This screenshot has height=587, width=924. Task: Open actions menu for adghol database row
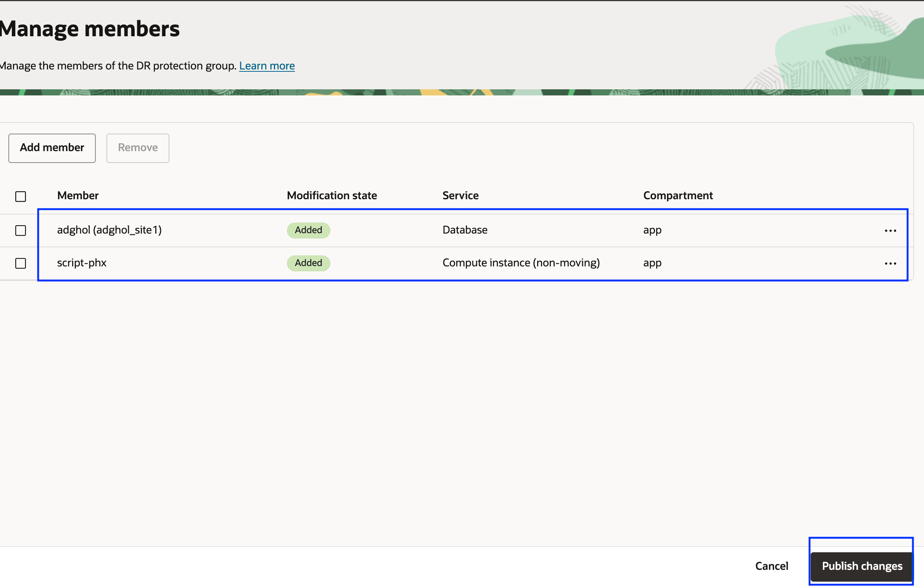point(890,231)
